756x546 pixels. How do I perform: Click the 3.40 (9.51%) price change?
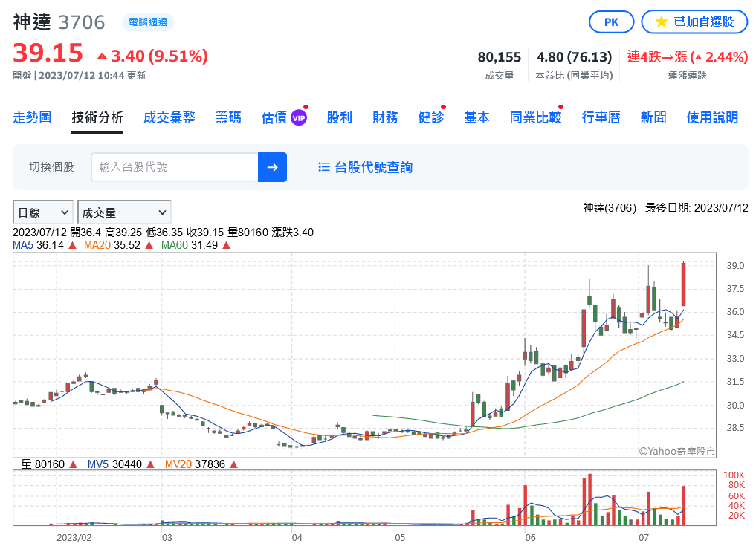[152, 56]
